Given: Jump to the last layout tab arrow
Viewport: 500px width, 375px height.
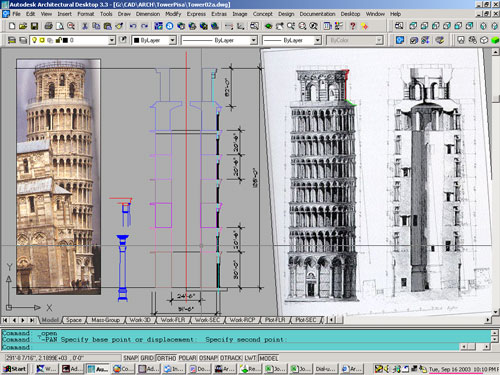Looking at the screenshot, I should click(32, 320).
